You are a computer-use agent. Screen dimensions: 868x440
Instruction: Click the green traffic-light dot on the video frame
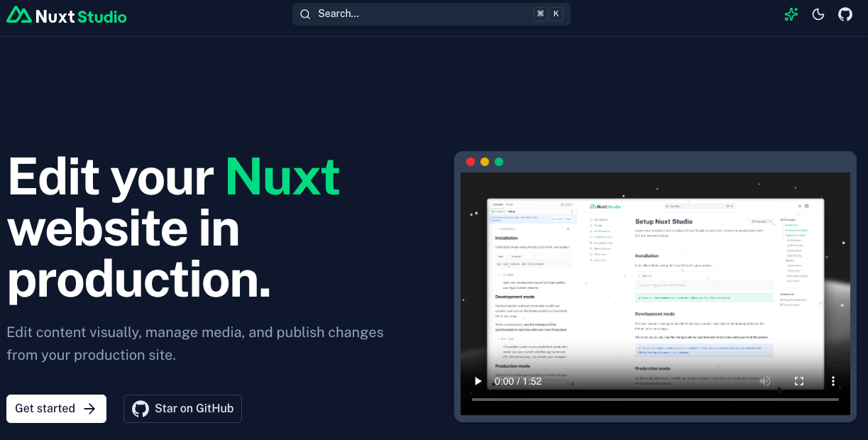click(499, 161)
